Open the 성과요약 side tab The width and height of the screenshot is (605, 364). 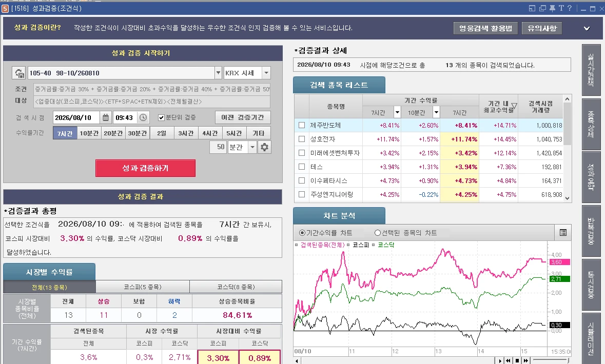click(591, 177)
